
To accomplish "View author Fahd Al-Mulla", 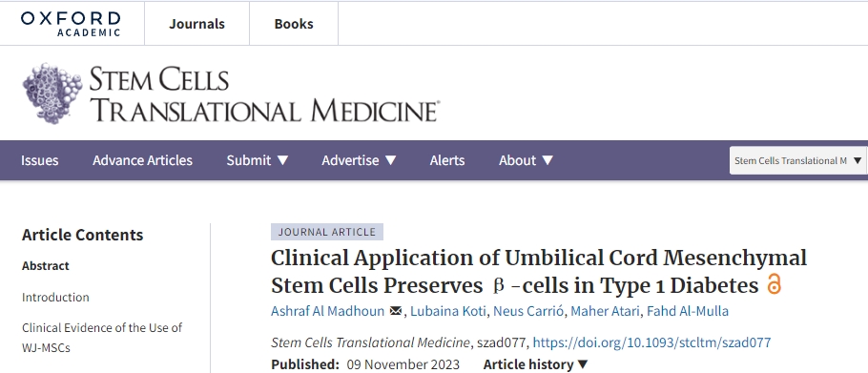I will (x=687, y=311).
